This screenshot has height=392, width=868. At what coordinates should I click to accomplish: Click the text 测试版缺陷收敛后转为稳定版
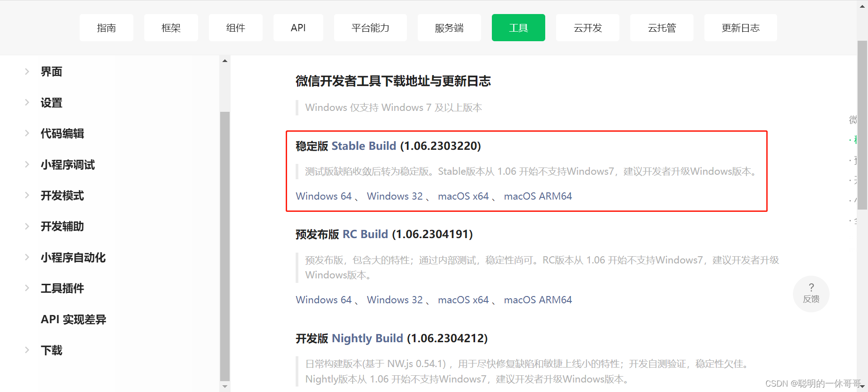367,171
